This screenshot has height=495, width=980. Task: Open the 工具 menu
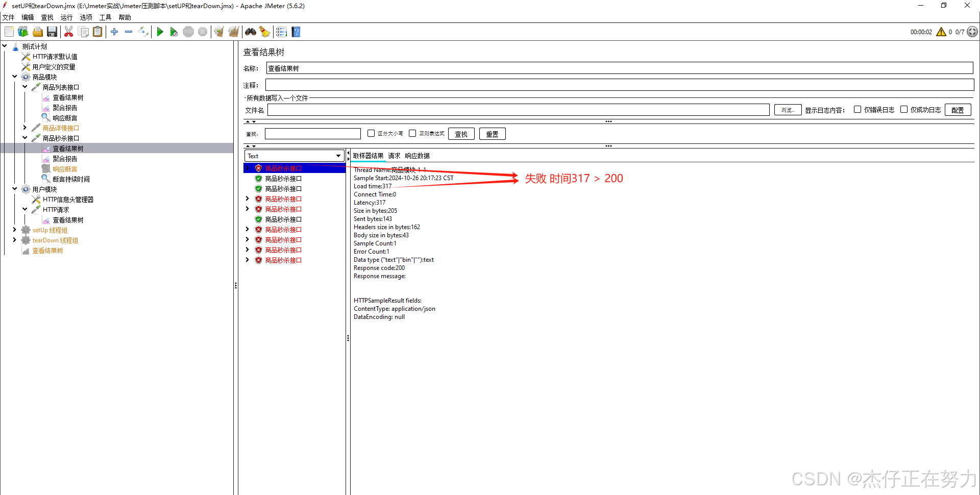point(105,17)
